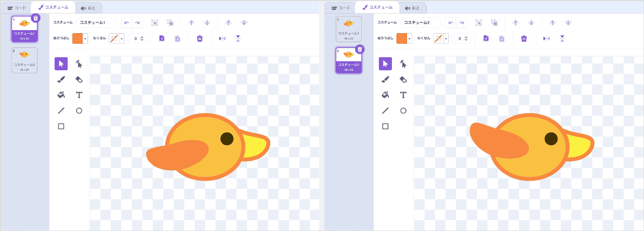
Task: Open the ぬりつぶし fill color dropdown, left editor
Action: click(86, 39)
